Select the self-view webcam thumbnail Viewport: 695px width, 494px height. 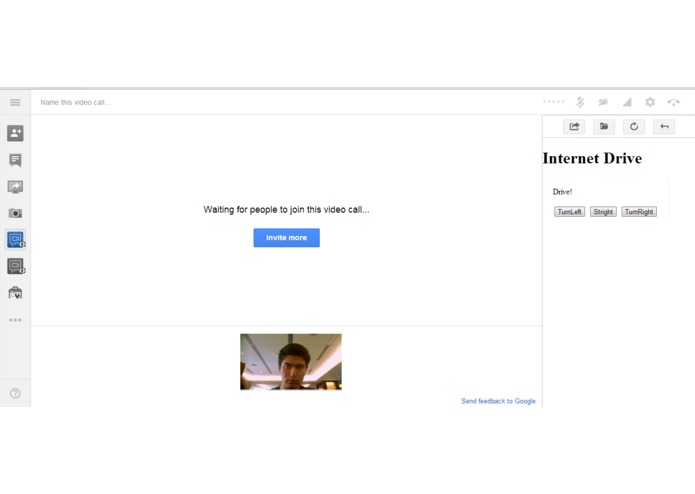point(291,362)
